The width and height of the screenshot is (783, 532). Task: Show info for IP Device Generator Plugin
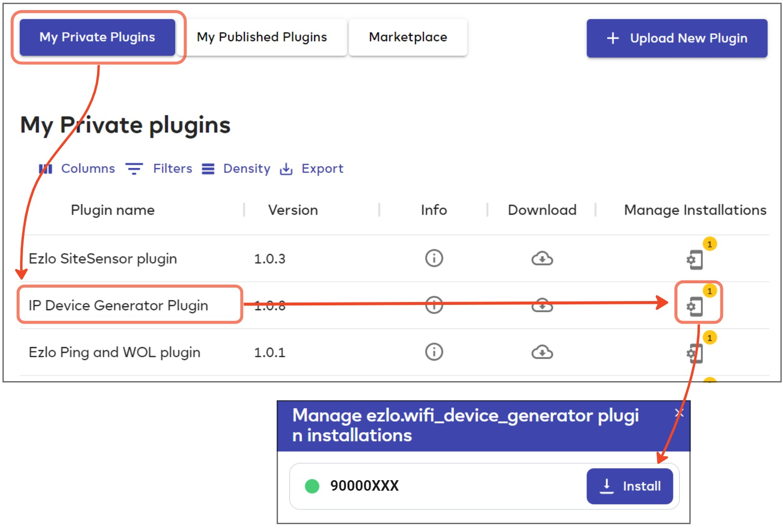tap(434, 305)
